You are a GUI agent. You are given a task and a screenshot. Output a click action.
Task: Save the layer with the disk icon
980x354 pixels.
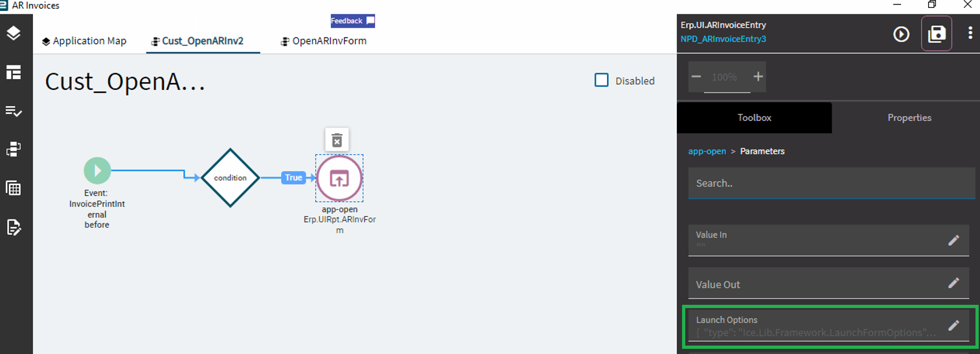[x=937, y=34]
